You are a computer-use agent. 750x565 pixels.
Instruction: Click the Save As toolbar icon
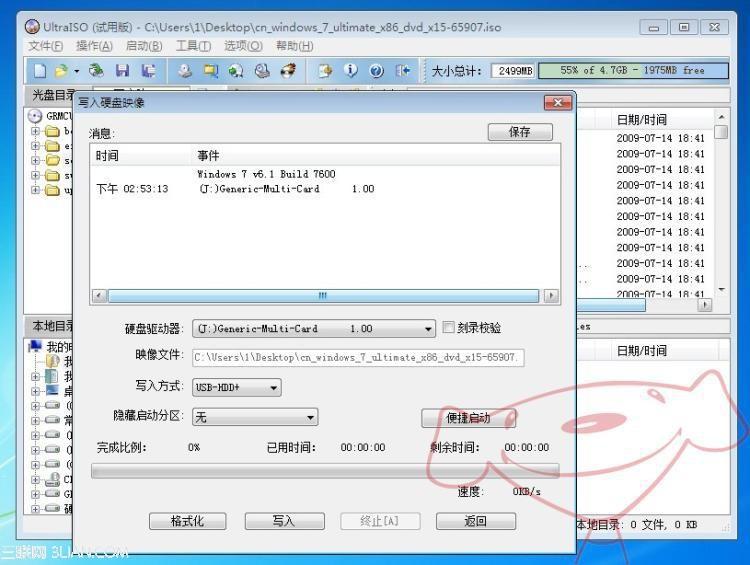pos(148,71)
